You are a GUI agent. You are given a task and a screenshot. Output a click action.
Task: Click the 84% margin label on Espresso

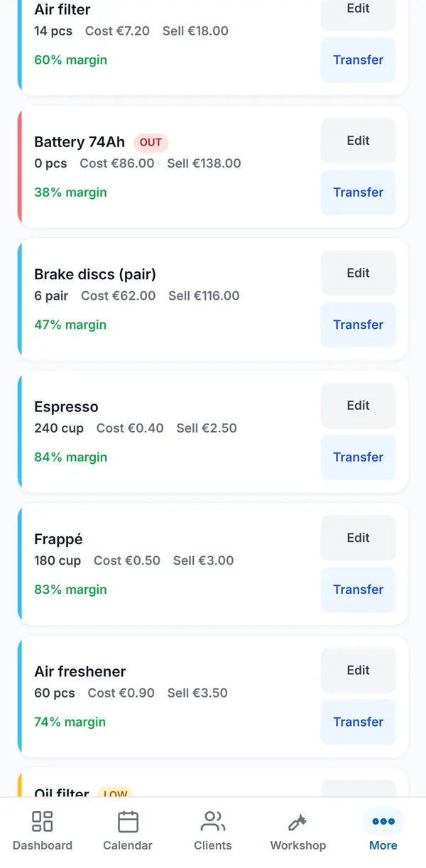click(x=71, y=457)
